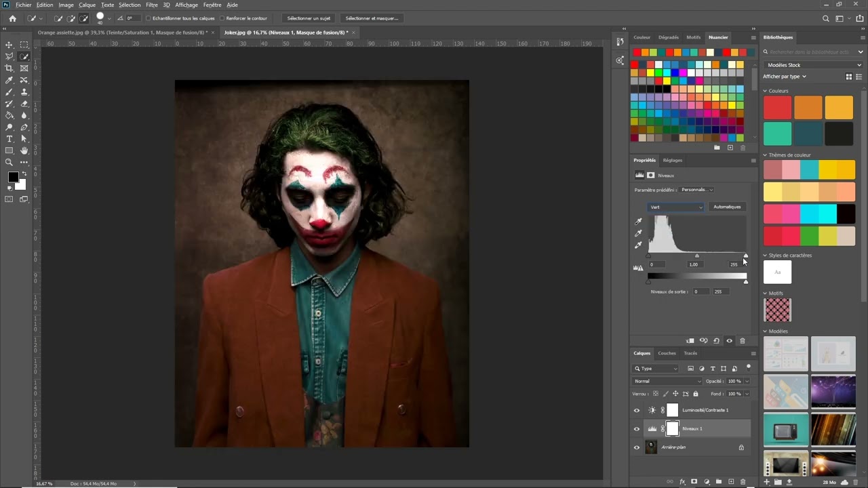Select the Eyedropper tool in the toolbar
The height and width of the screenshot is (488, 868).
(9, 80)
